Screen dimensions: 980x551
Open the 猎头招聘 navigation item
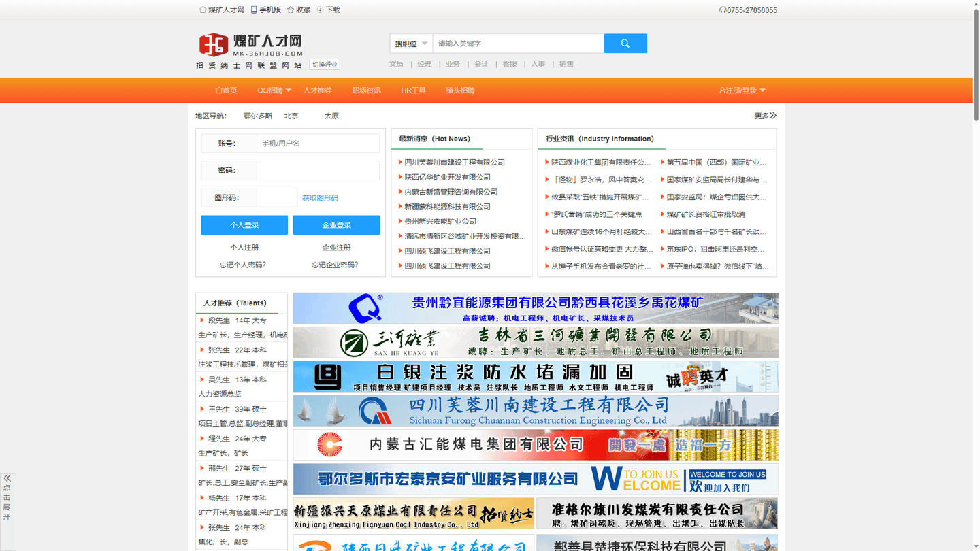pyautogui.click(x=460, y=90)
